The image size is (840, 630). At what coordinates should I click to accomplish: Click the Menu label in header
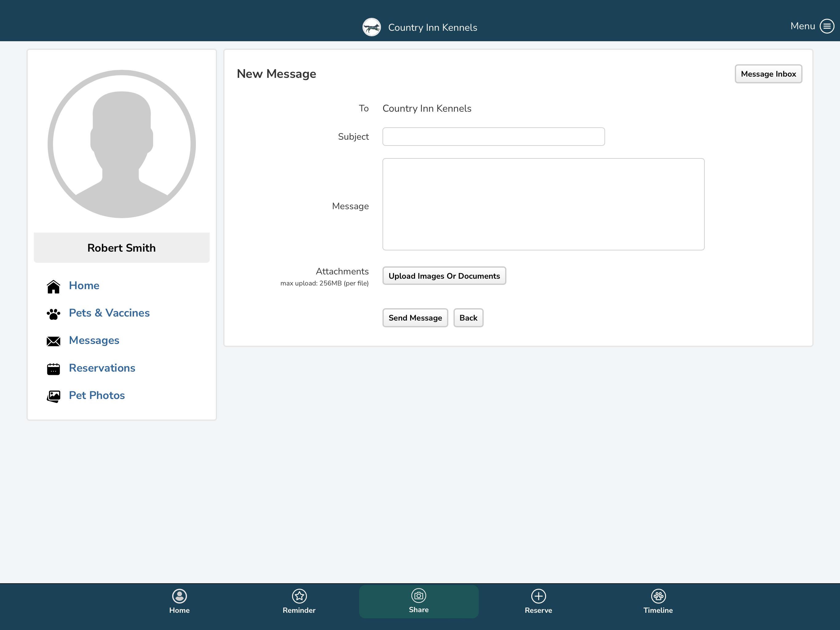tap(802, 26)
